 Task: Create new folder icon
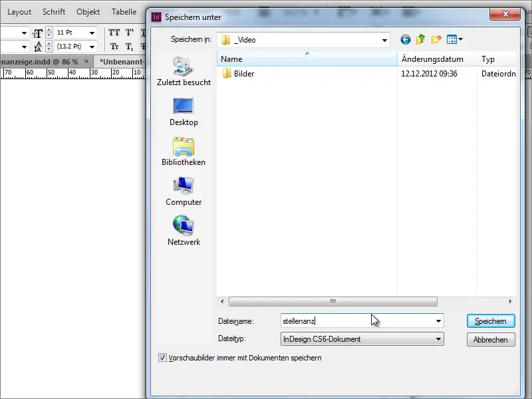click(x=436, y=40)
